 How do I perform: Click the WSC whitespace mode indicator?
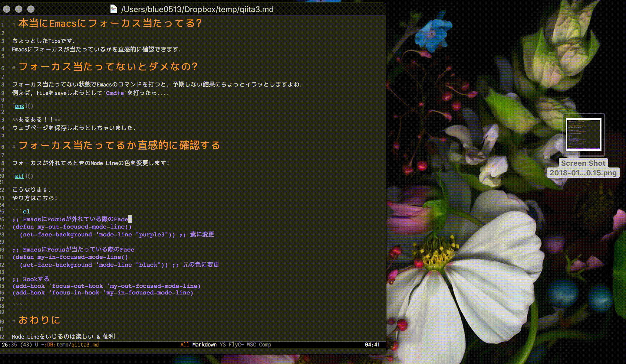point(251,345)
